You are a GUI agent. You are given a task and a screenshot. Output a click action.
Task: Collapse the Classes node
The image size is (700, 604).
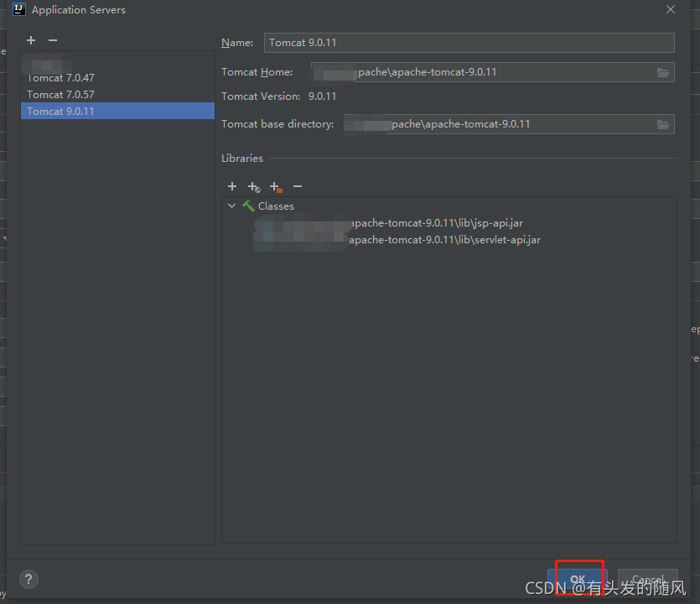tap(231, 206)
